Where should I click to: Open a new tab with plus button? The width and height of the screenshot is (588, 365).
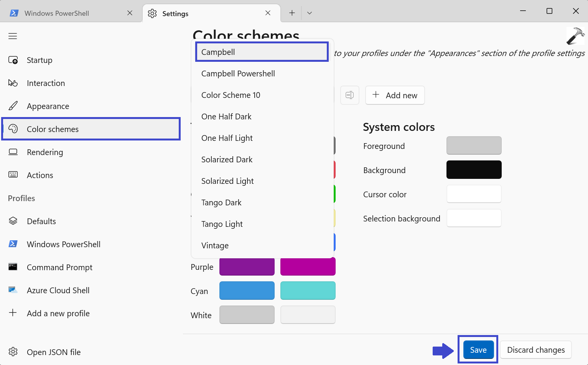292,13
